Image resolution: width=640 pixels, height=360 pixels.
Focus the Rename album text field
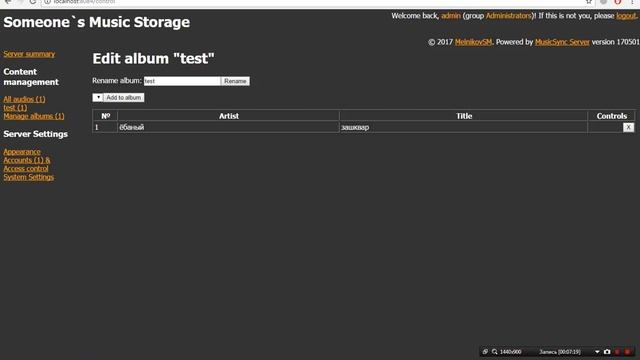click(182, 81)
